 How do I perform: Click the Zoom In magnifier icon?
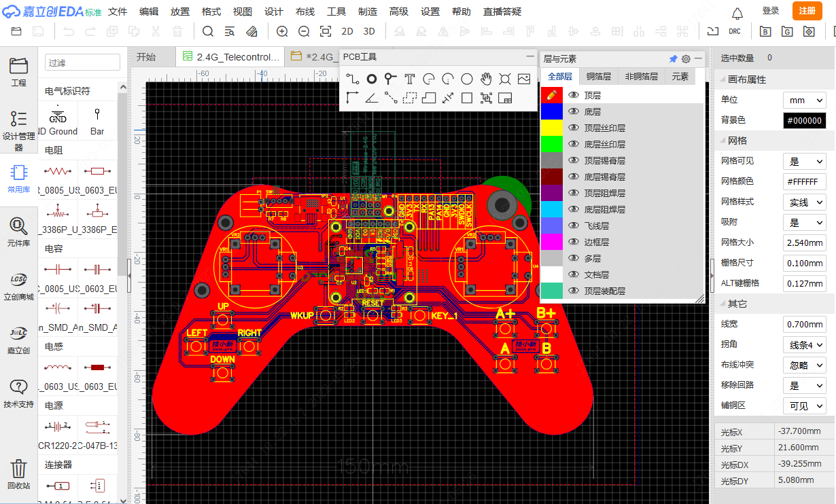click(282, 31)
